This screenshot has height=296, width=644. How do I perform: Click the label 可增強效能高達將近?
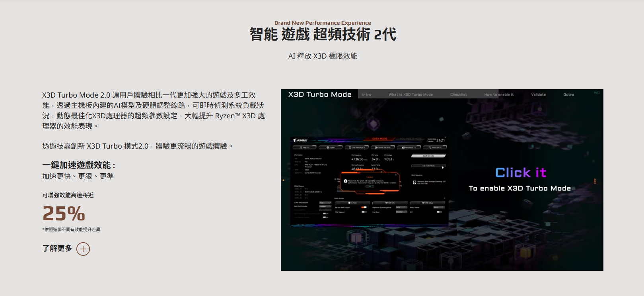pyautogui.click(x=68, y=195)
